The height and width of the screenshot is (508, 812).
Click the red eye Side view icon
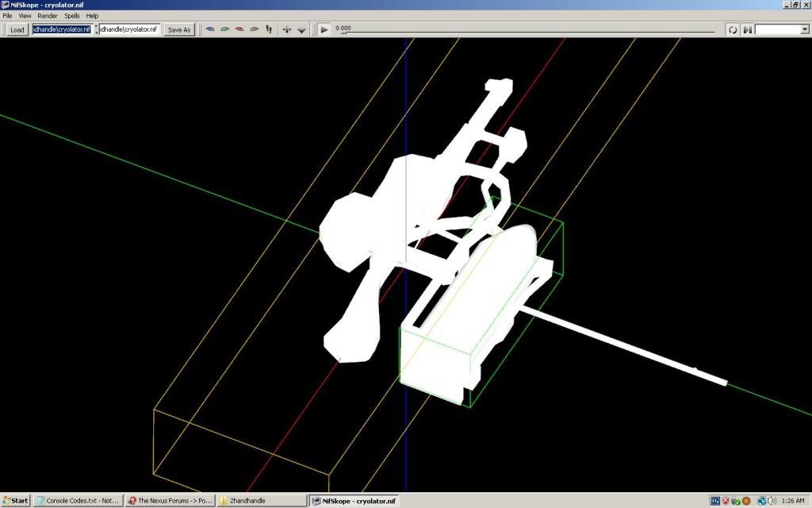[239, 29]
